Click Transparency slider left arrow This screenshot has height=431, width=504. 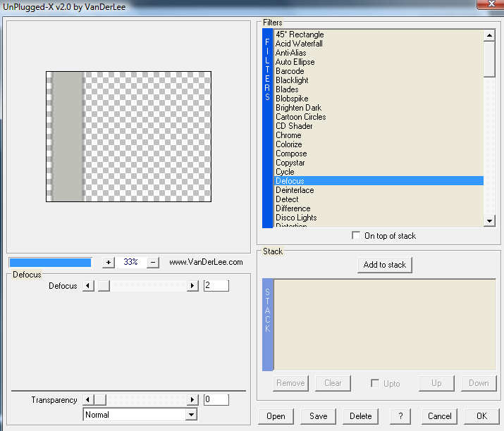click(x=88, y=400)
